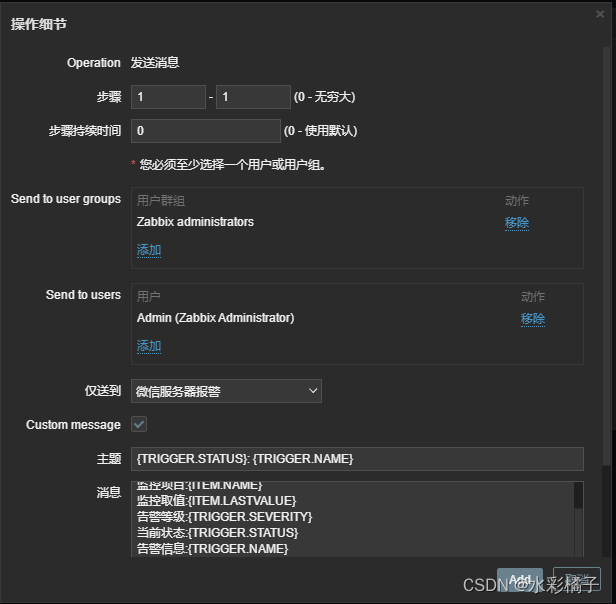Click in the 消息 message text area
The image size is (616, 604).
pyautogui.click(x=352, y=519)
